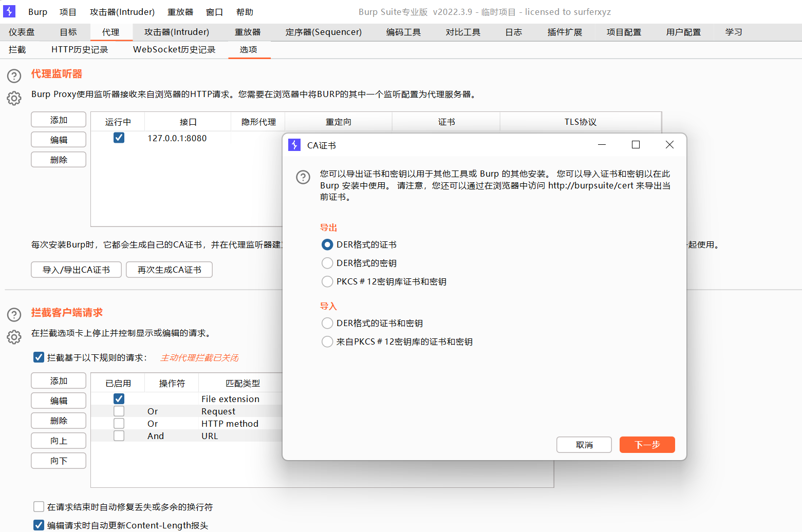The image size is (802, 532).
Task: Select import 来自PKCS#12密钥库的证书和密钥 option
Action: coord(327,341)
